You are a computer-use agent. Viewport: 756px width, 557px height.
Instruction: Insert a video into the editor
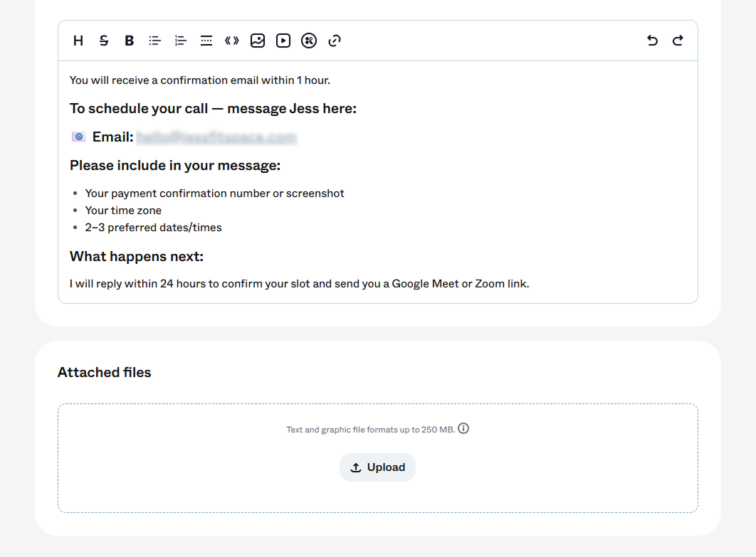pos(283,41)
